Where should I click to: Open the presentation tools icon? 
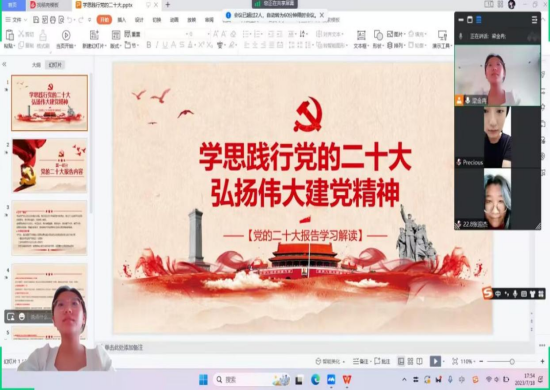click(442, 35)
